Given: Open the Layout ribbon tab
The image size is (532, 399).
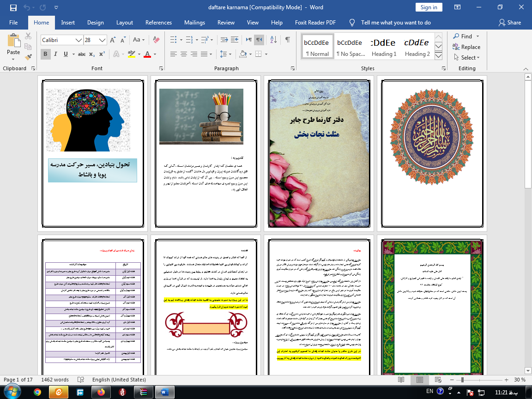Looking at the screenshot, I should click(x=125, y=23).
